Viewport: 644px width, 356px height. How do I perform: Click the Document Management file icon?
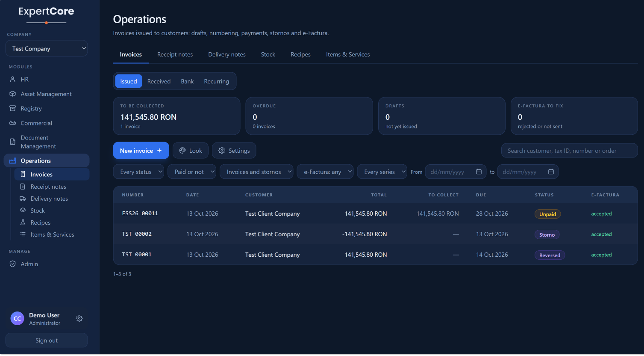point(13,142)
